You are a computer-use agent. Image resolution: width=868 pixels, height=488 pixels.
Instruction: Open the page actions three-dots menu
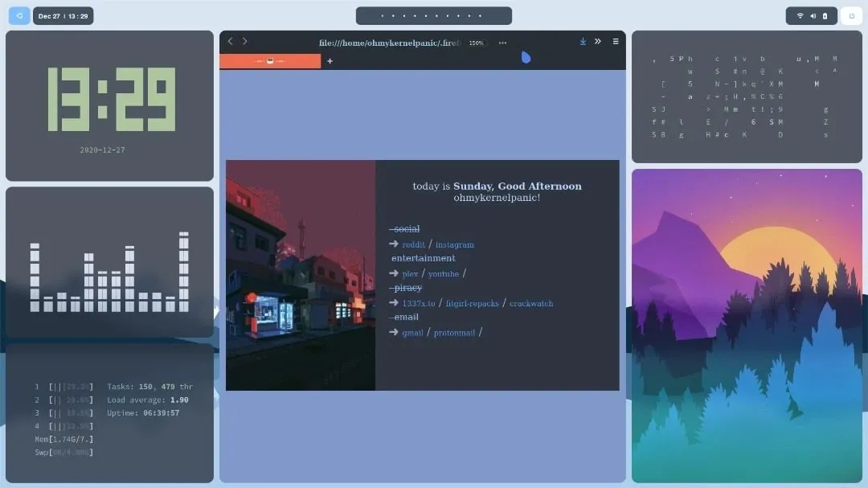pyautogui.click(x=502, y=43)
